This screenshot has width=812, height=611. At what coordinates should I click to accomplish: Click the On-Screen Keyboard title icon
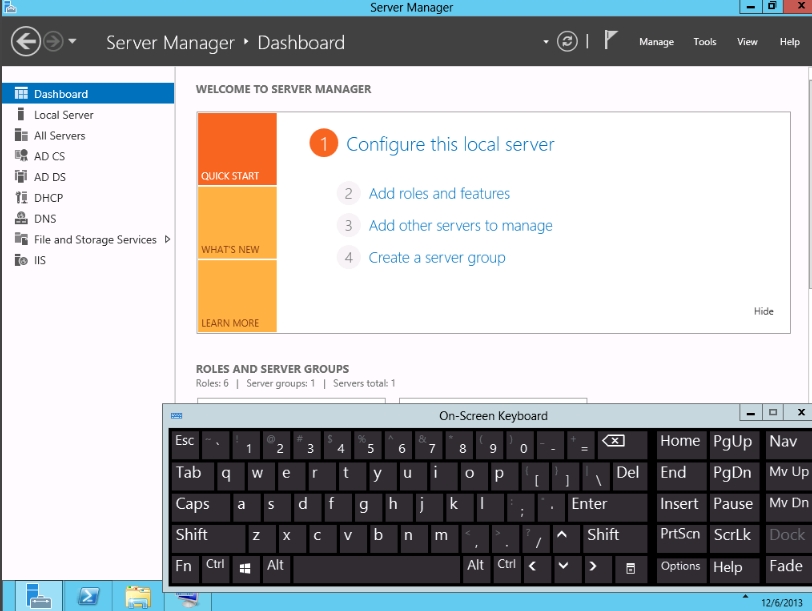click(x=177, y=416)
